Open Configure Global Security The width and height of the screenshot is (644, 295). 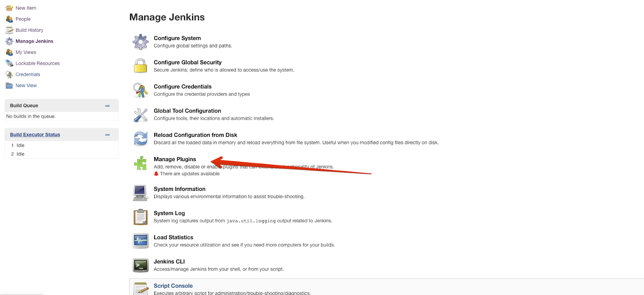pos(188,62)
